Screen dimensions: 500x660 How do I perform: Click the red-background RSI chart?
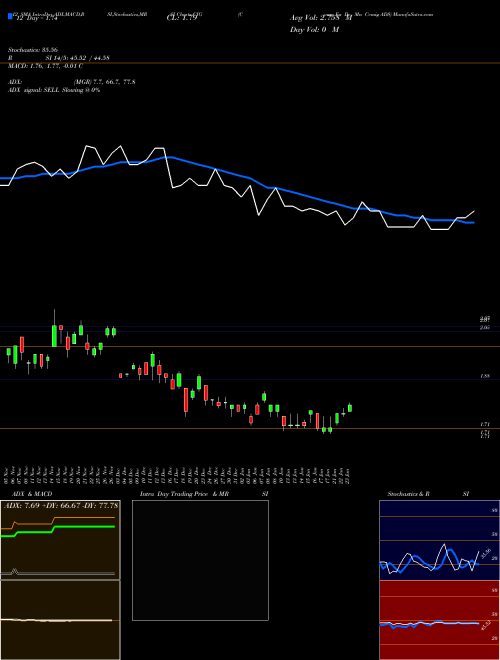click(439, 620)
